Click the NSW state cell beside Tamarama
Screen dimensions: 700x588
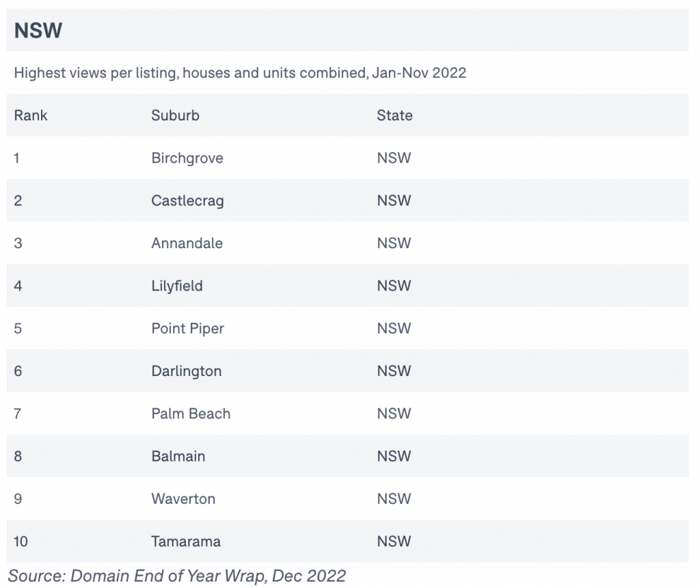coord(394,541)
